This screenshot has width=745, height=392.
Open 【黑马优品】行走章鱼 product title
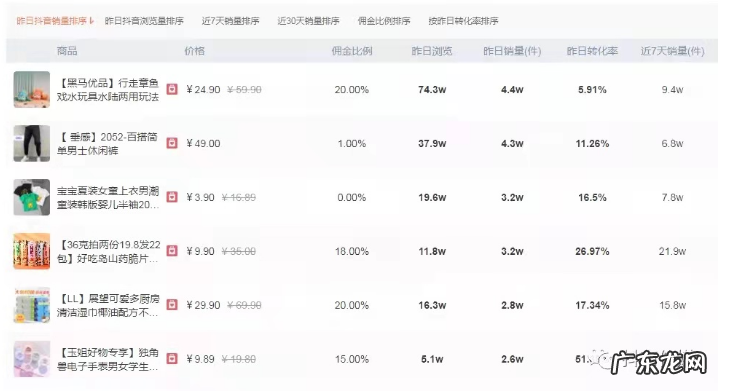[x=108, y=90]
